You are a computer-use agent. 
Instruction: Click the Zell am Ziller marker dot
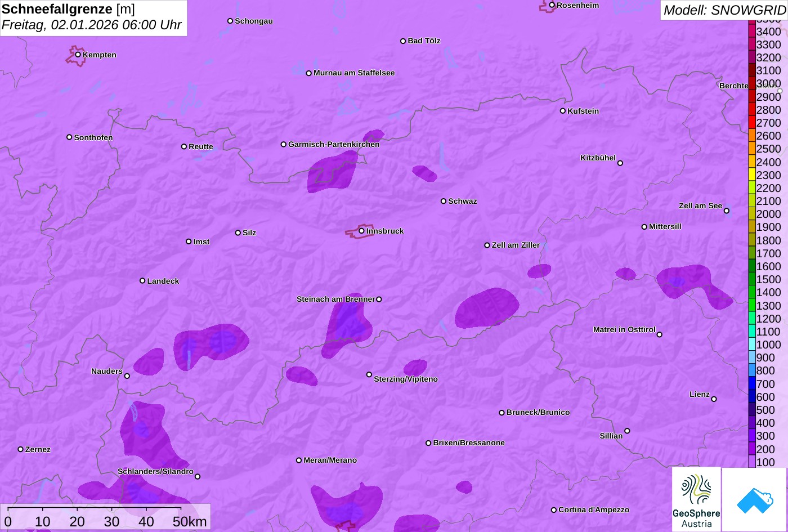487,245
